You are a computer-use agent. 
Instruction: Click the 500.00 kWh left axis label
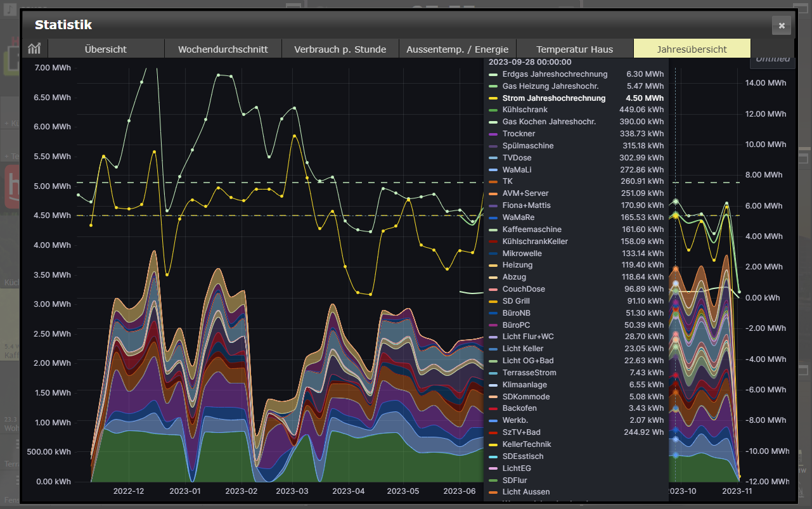[49, 452]
